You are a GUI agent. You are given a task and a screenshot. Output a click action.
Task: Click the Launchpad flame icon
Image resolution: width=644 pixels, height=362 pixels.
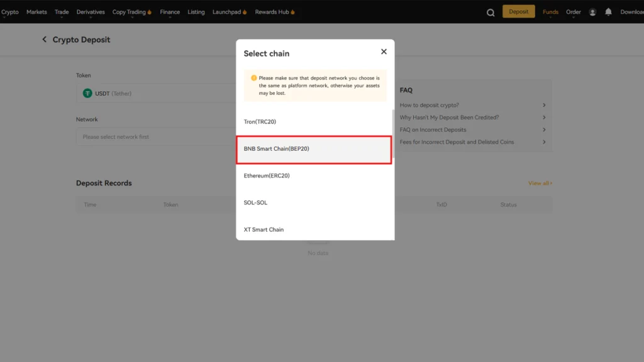click(245, 13)
